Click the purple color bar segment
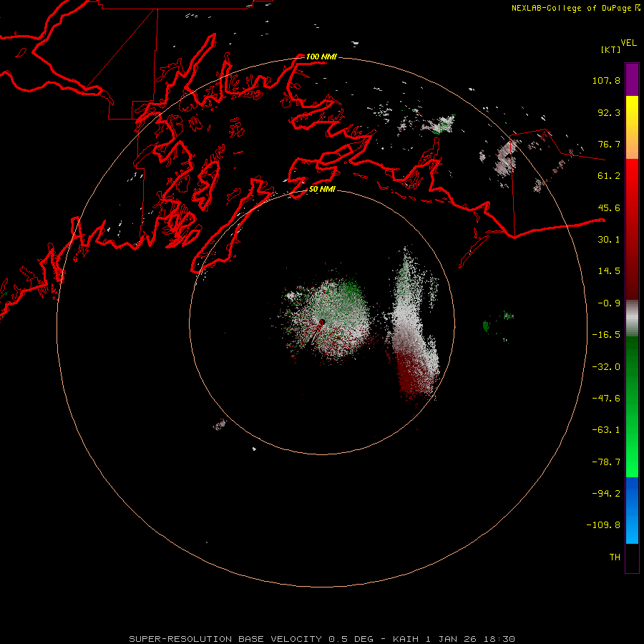 point(632,79)
